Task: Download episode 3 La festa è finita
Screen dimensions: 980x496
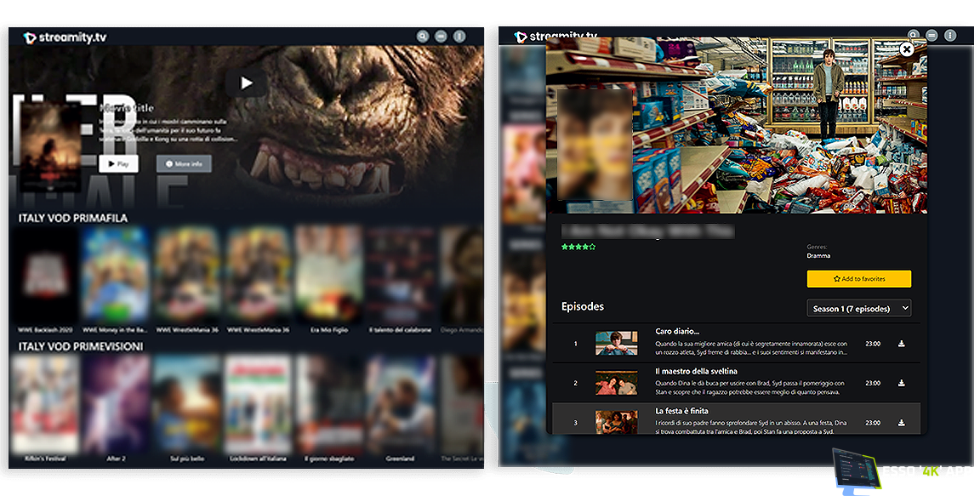Action: (x=901, y=423)
